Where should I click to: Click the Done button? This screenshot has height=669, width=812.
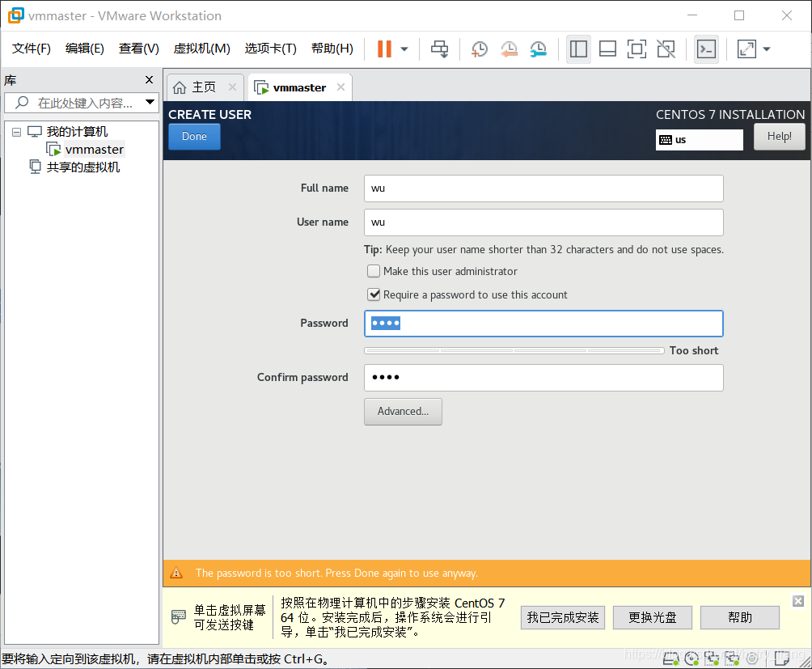point(194,137)
